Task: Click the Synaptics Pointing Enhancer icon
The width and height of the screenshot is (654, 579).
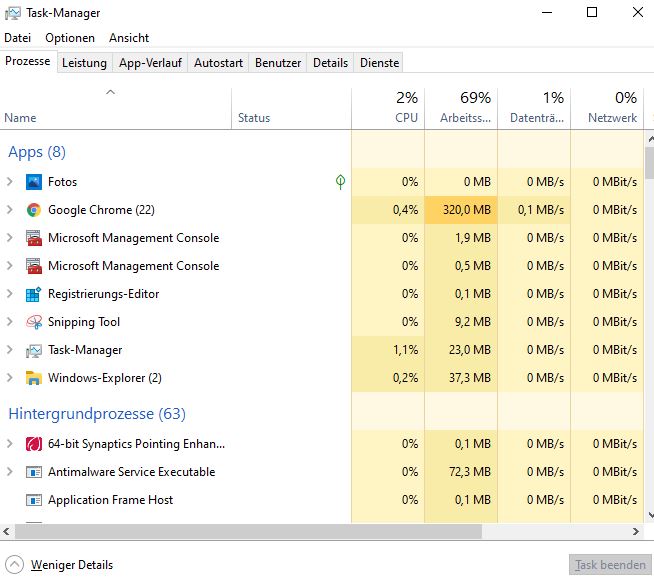Action: (33, 444)
